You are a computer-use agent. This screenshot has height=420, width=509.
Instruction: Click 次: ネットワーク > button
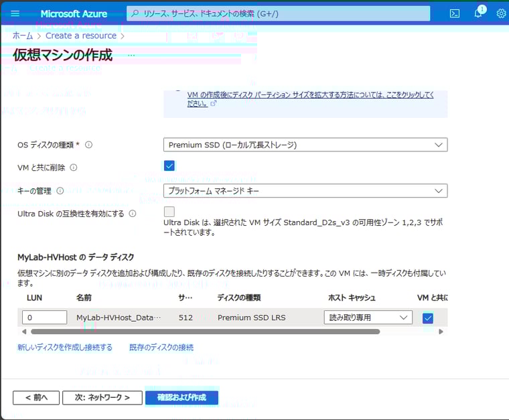pyautogui.click(x=102, y=398)
